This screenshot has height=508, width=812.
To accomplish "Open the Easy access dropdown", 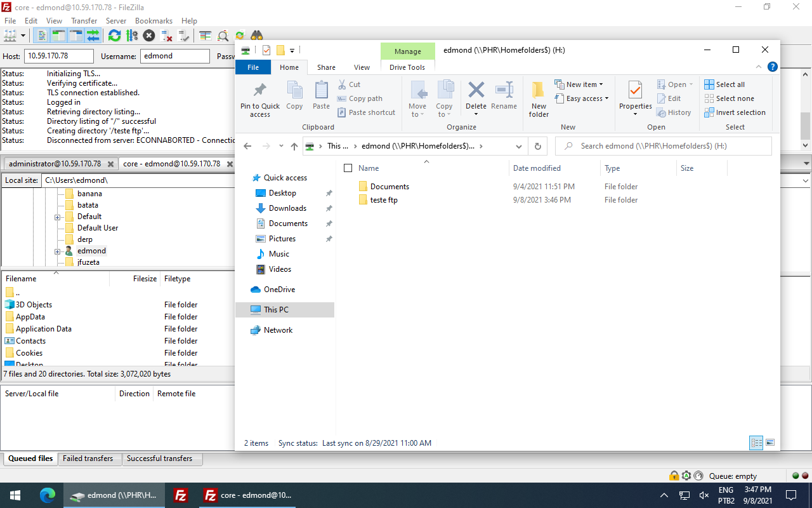I will coord(582,98).
